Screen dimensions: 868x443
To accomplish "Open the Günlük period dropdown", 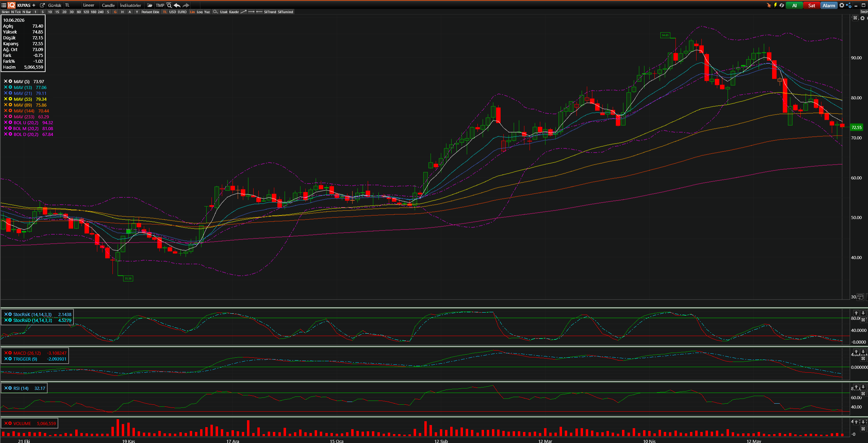I will 55,5.
